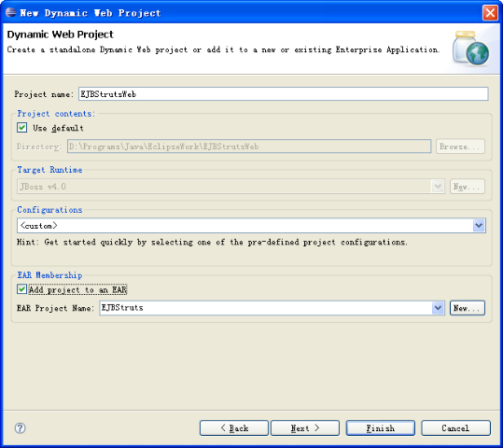Click the web project jar globe icon
The image size is (503, 448).
tap(471, 49)
